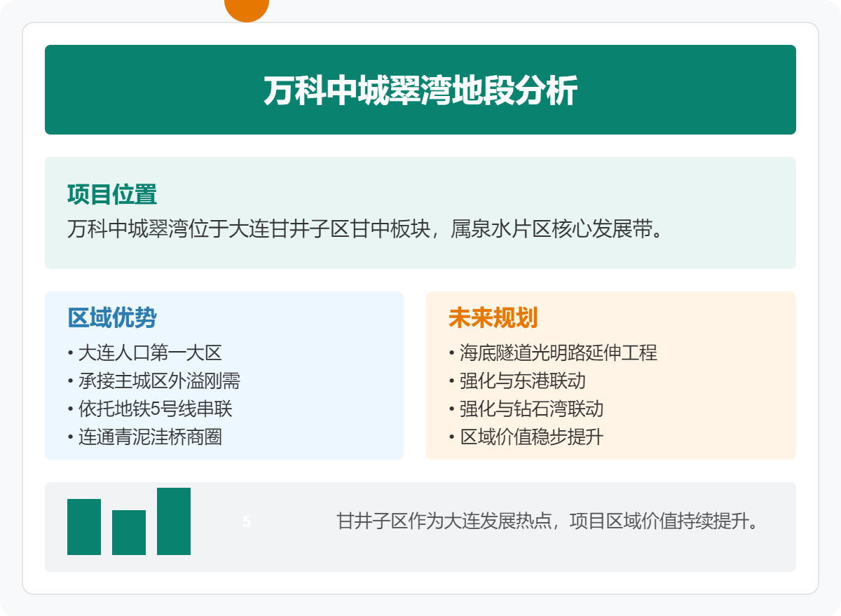The image size is (841, 616).
Task: Click the bullet 承接主城区外溢刚需
Action: pyautogui.click(x=154, y=381)
